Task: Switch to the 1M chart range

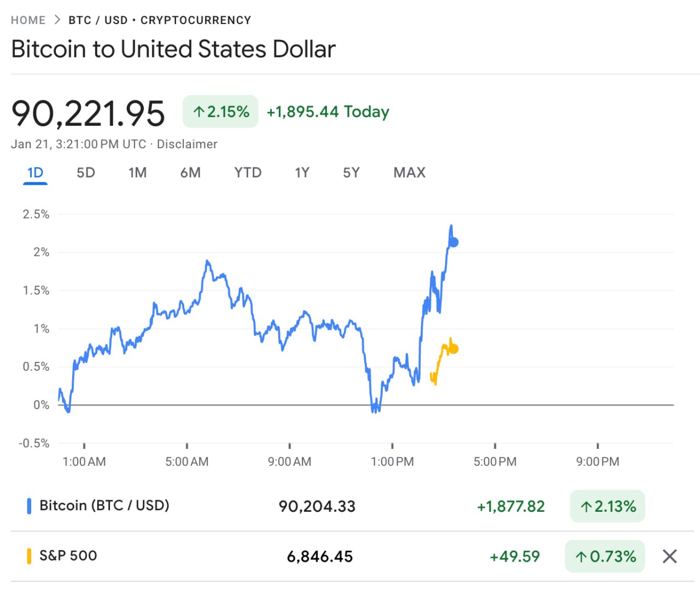Action: [137, 173]
